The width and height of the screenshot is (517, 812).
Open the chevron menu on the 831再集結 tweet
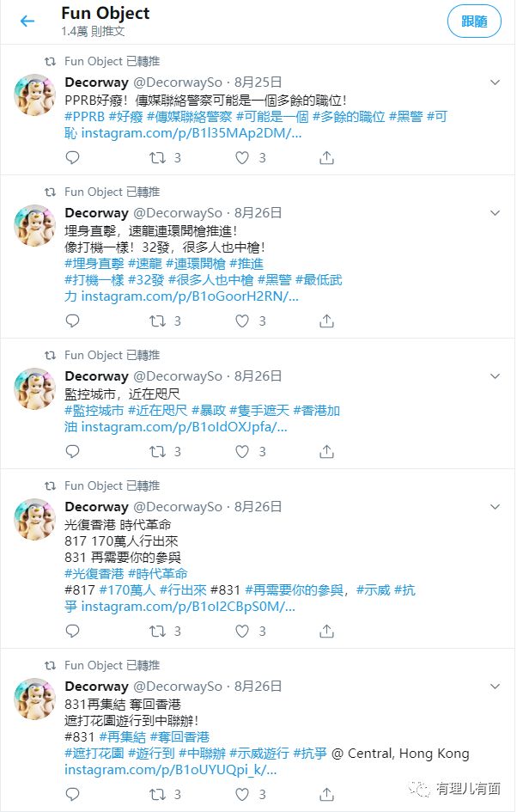pos(496,687)
